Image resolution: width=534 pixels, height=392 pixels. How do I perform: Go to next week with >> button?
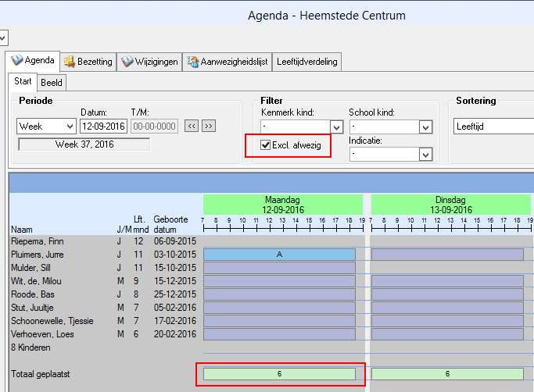208,126
